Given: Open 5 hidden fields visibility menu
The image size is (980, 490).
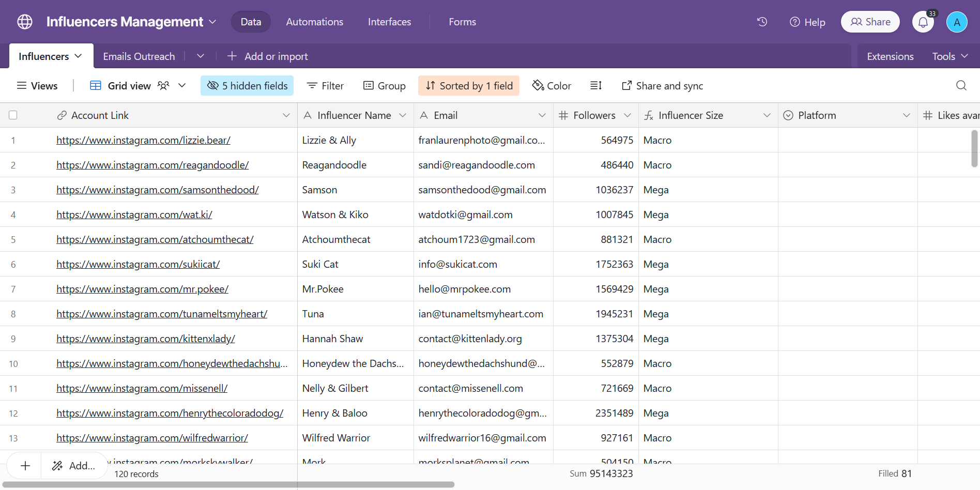Looking at the screenshot, I should click(247, 85).
